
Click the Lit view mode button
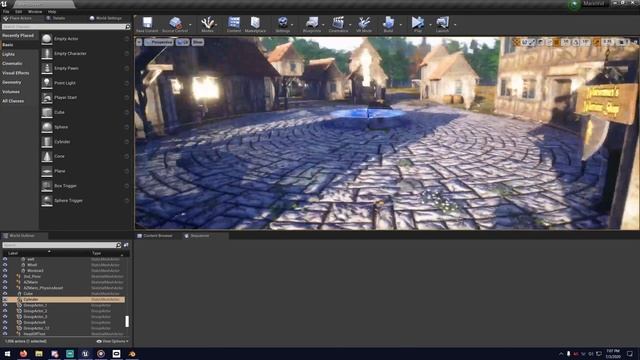pyautogui.click(x=182, y=42)
